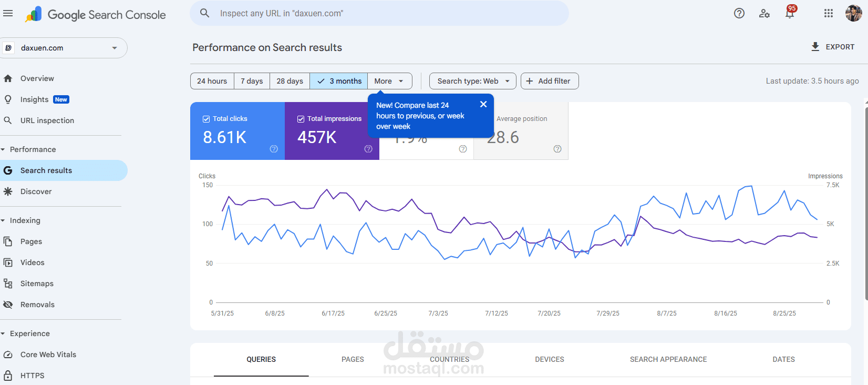Click the Pages icon in sidebar
Screen dimensions: 868x385
pos(8,241)
